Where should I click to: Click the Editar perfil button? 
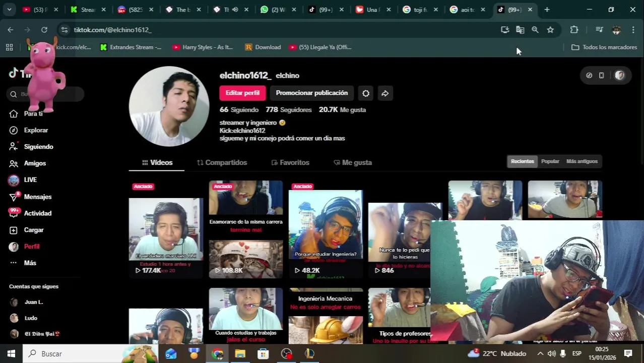[242, 93]
